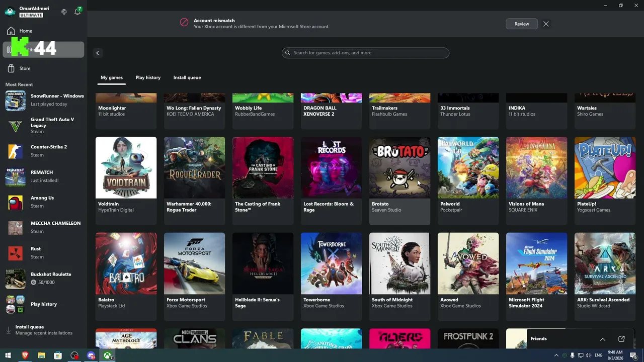Open Among Us from Most Recent
Screen dimensions: 644x362
pyautogui.click(x=44, y=202)
